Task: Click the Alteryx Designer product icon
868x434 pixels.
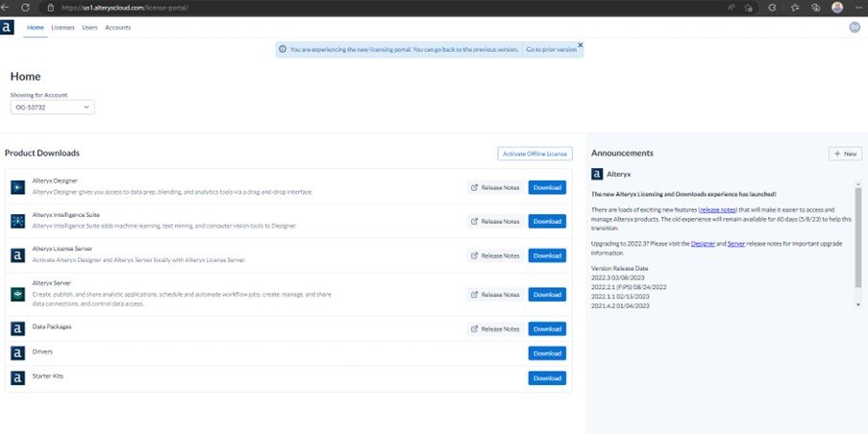Action: coord(17,187)
